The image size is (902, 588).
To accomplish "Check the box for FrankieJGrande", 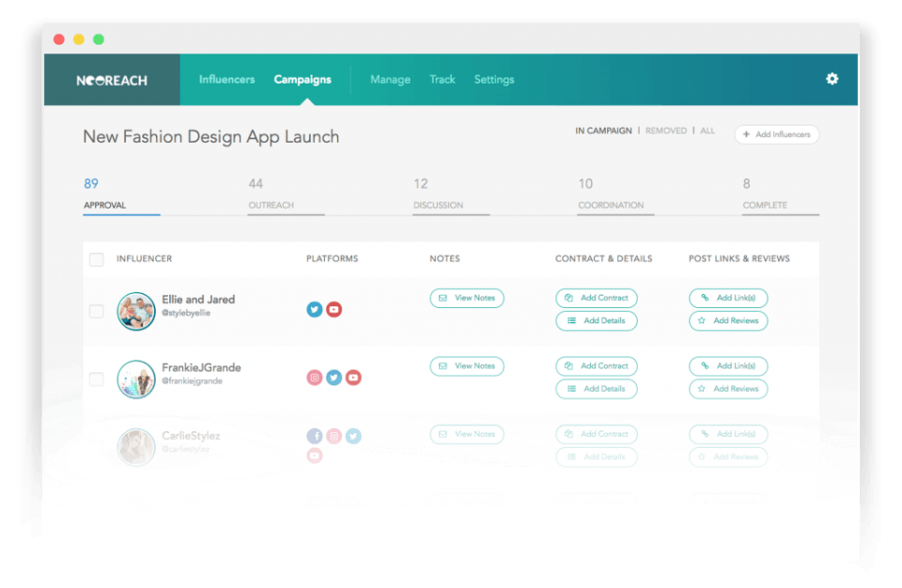I will coord(97,379).
